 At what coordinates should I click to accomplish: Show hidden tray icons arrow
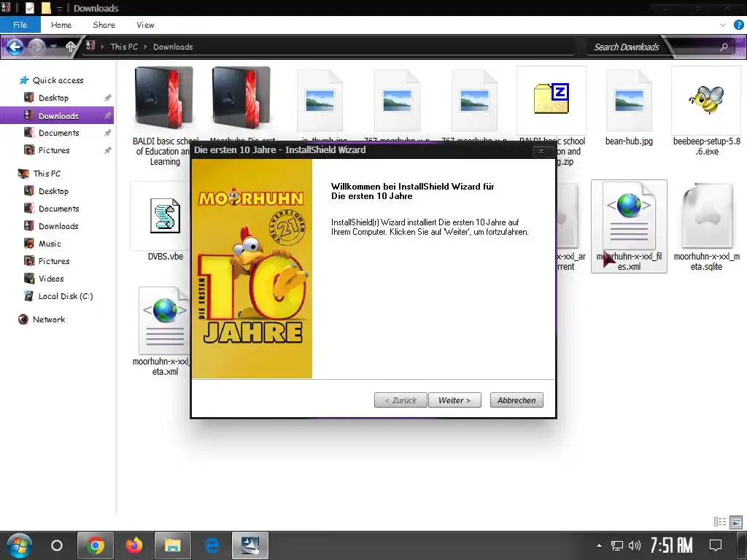599,545
